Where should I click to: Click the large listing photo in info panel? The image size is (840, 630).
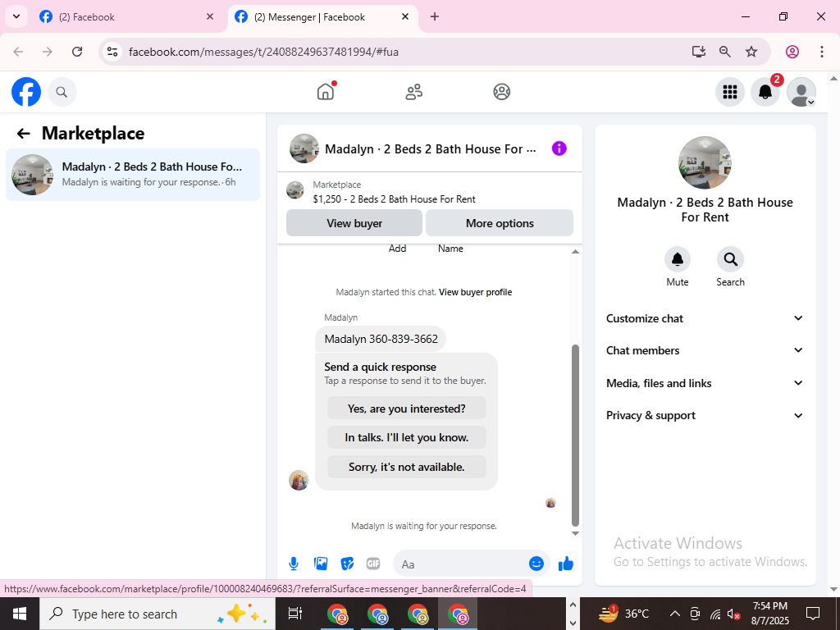(705, 162)
